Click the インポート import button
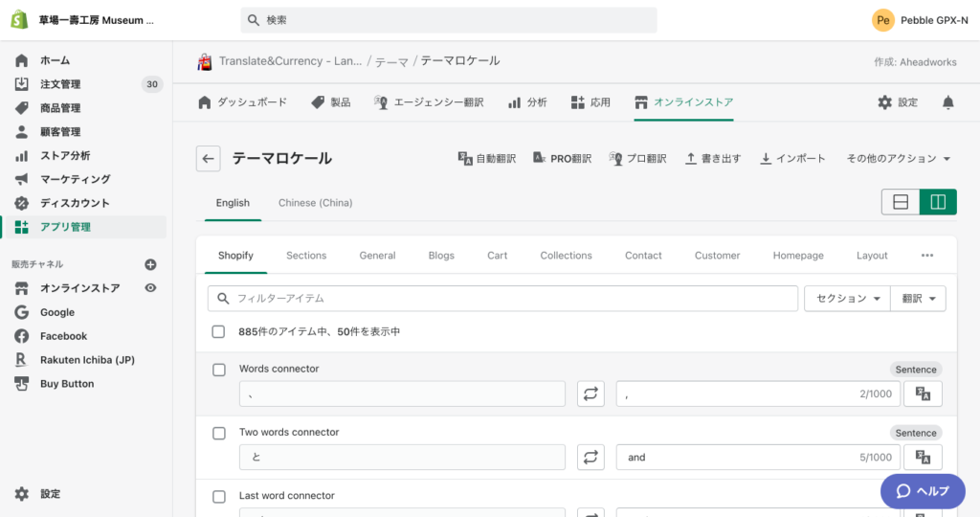Viewport: 980px width, 517px height. pos(792,159)
